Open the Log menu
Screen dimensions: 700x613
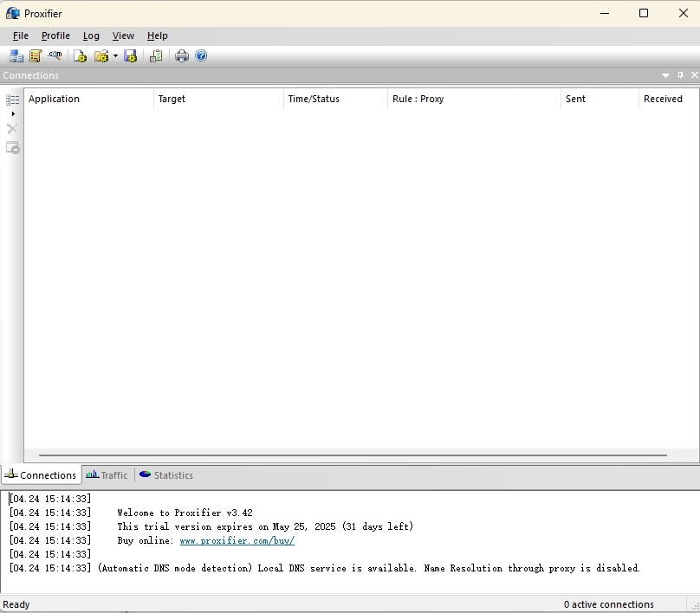91,35
